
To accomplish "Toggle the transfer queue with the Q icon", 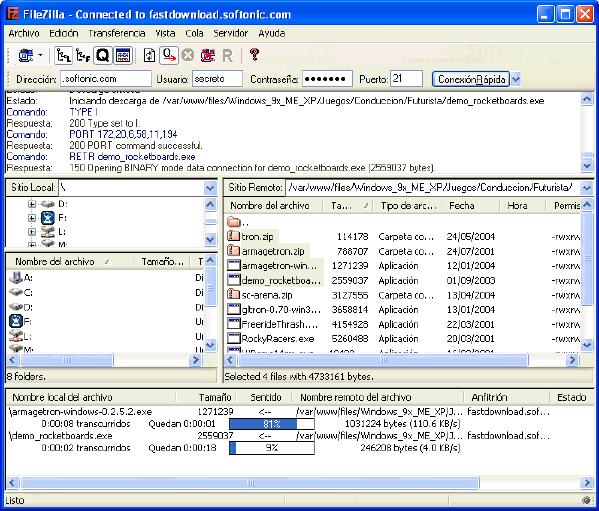I will pyautogui.click(x=102, y=56).
